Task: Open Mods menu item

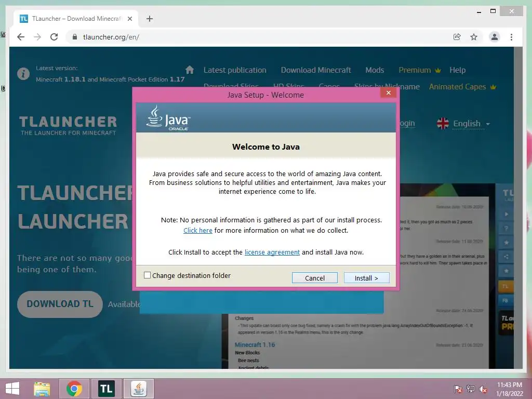Action: 375,70
